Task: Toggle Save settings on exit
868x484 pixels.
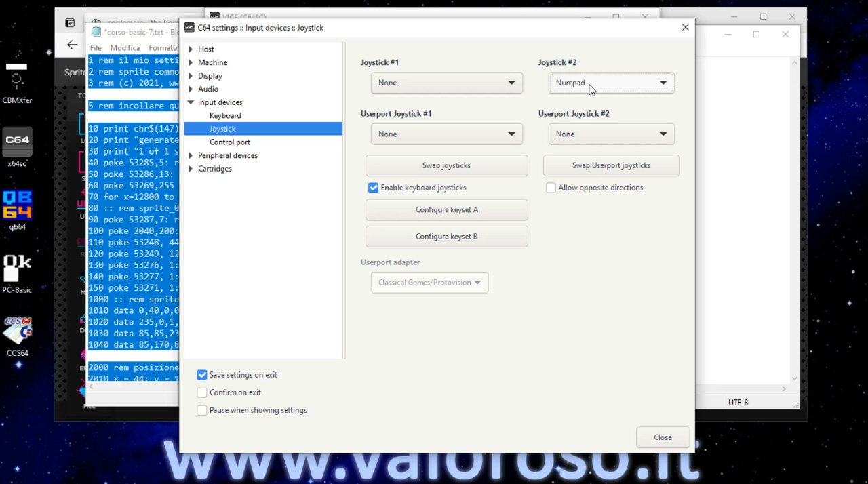Action: pos(202,375)
